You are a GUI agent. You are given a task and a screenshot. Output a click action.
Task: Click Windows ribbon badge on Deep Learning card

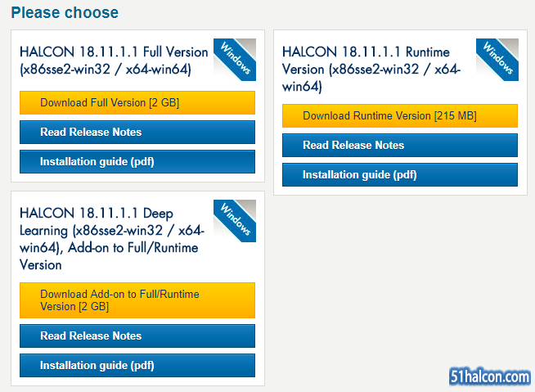(x=235, y=221)
